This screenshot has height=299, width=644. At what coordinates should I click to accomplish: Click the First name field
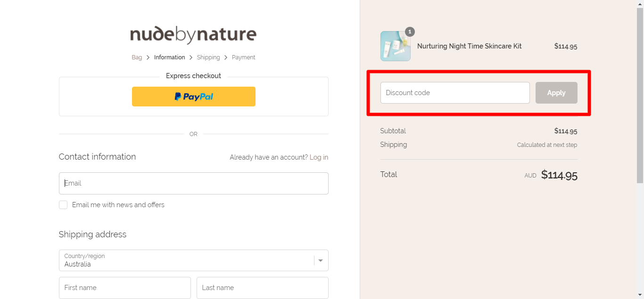point(125,288)
